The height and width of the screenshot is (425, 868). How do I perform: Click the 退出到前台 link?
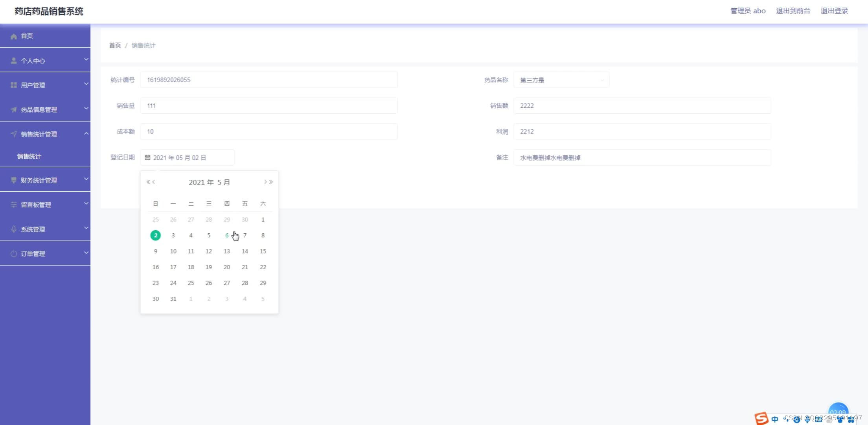click(x=793, y=11)
